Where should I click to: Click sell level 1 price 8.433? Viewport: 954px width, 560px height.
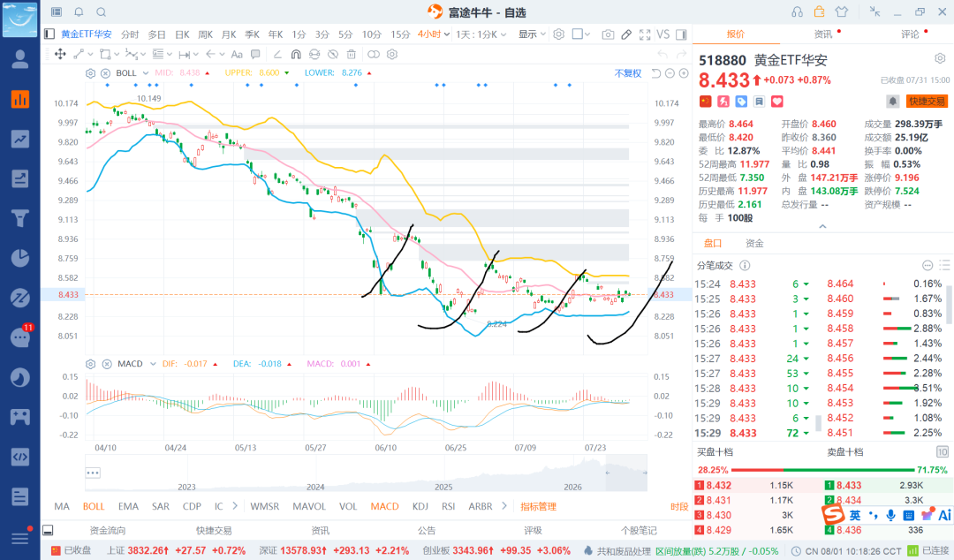[849, 485]
